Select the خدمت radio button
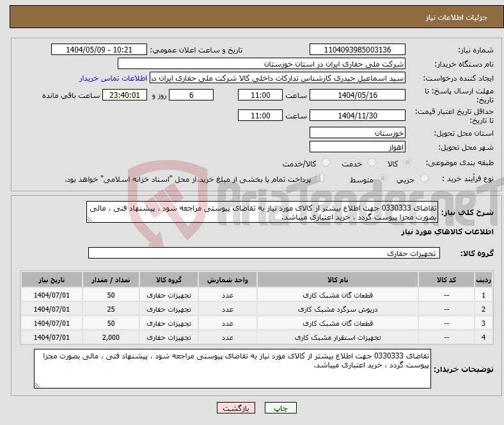The height and width of the screenshot is (425, 504). (x=372, y=163)
